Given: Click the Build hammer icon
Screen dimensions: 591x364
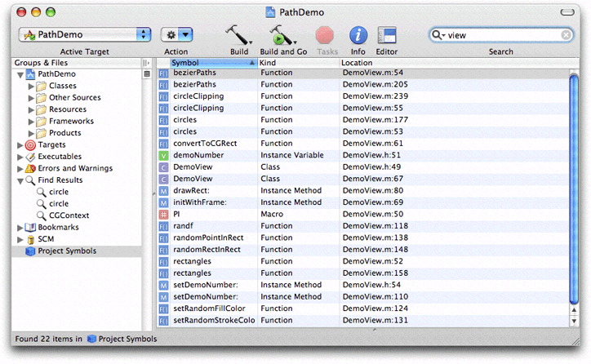Looking at the screenshot, I should [238, 34].
